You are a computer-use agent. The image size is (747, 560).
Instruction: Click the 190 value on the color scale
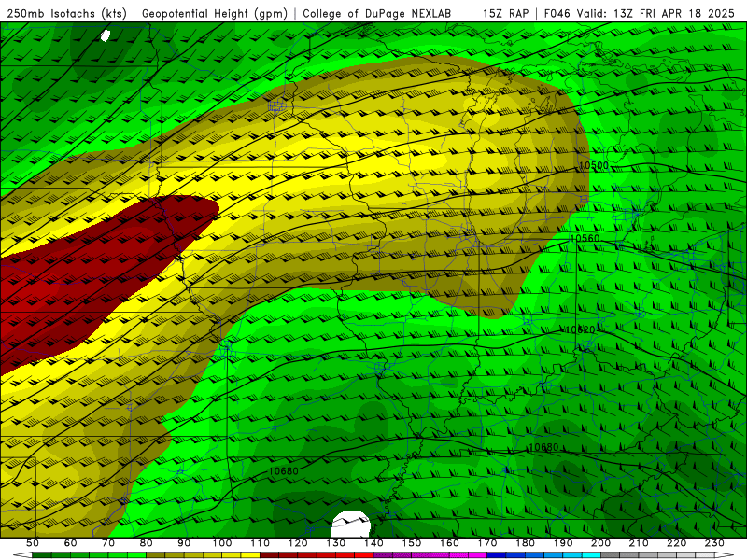[563, 543]
